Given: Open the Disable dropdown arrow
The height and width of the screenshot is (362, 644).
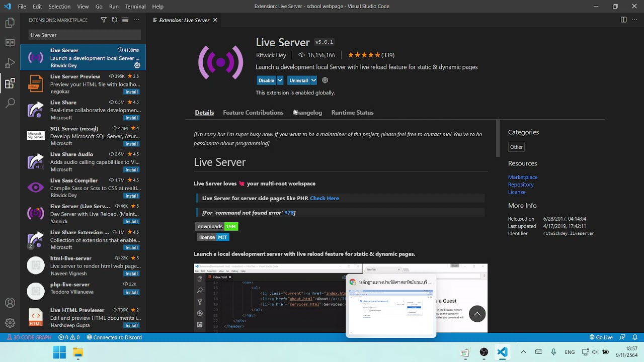Looking at the screenshot, I should click(x=280, y=80).
